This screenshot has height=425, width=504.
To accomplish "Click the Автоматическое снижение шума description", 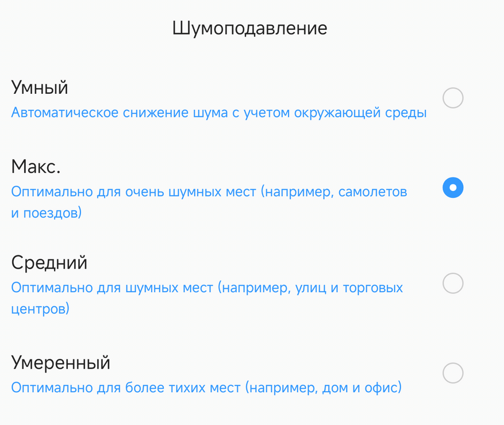I will tap(218, 113).
